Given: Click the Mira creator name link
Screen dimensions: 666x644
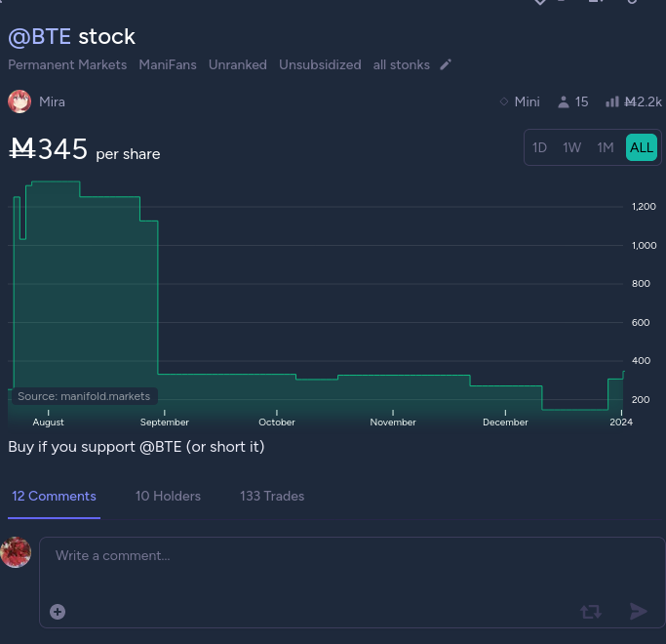Looking at the screenshot, I should click(x=52, y=102).
